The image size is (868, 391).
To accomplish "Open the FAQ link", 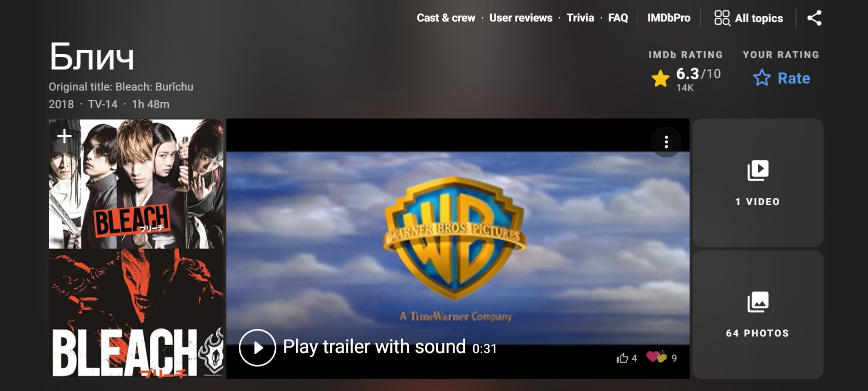I will pos(618,18).
